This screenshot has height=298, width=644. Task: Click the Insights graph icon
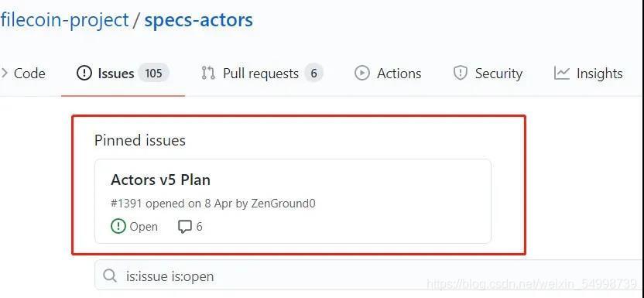561,74
